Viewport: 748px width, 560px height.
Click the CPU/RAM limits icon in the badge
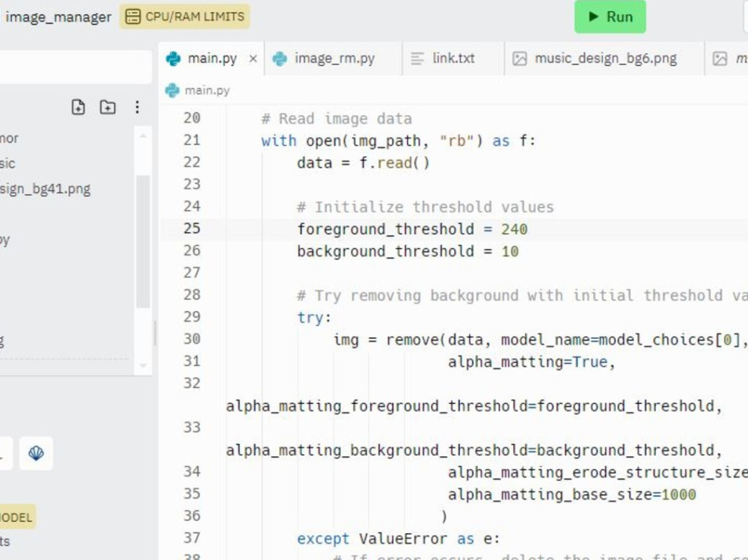click(132, 16)
